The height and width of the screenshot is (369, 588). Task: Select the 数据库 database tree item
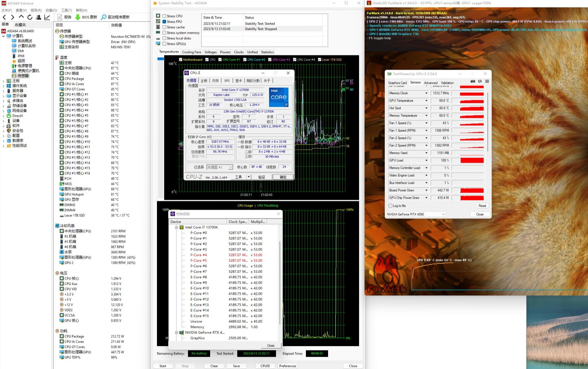[x=15, y=141]
